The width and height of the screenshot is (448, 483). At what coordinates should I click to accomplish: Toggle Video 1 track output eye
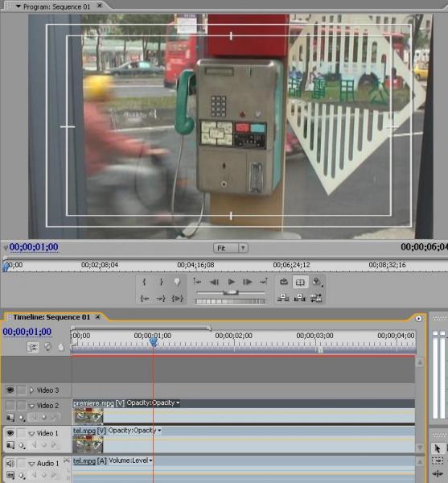[x=10, y=433]
